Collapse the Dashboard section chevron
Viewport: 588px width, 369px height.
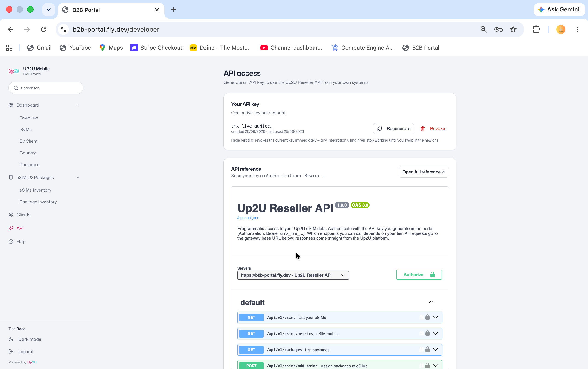coord(78,105)
